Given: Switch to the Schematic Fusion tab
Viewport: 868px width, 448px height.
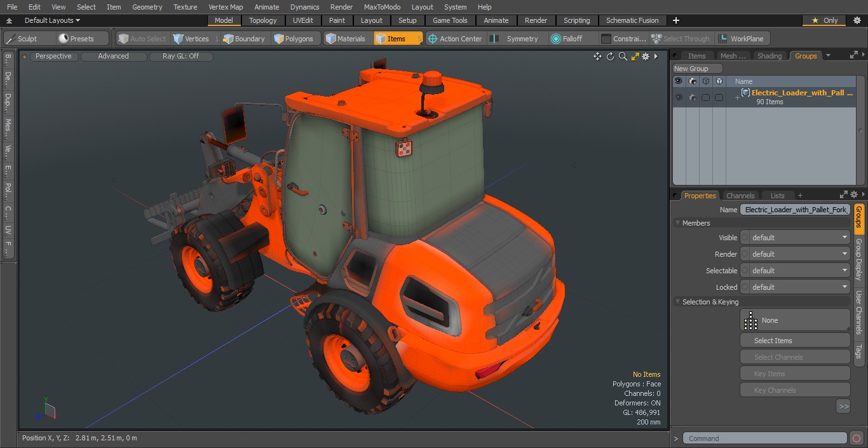Looking at the screenshot, I should point(632,20).
